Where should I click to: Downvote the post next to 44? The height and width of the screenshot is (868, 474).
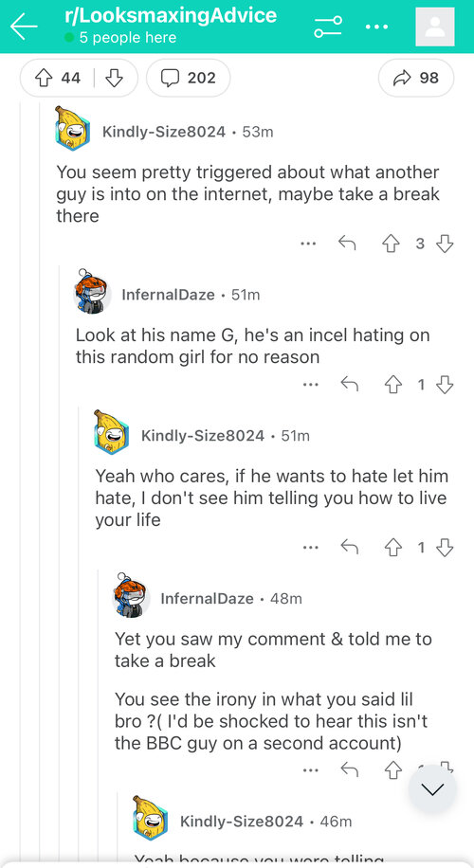pyautogui.click(x=114, y=78)
